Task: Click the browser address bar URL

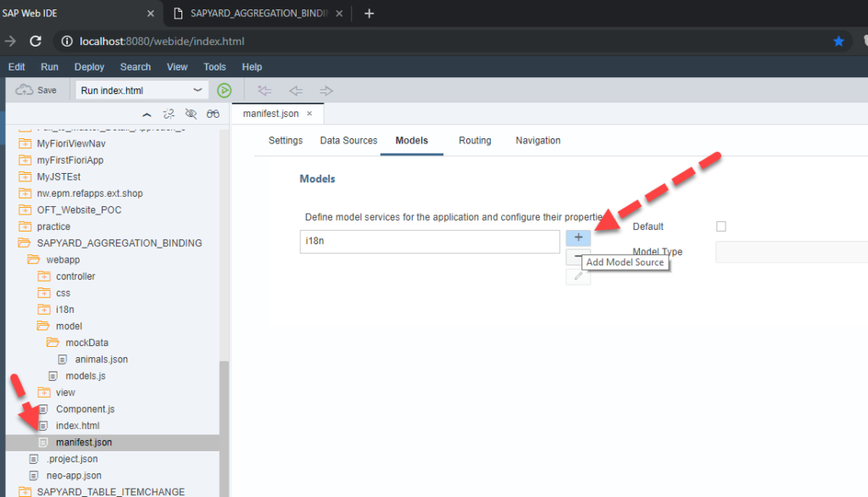Action: click(x=162, y=42)
